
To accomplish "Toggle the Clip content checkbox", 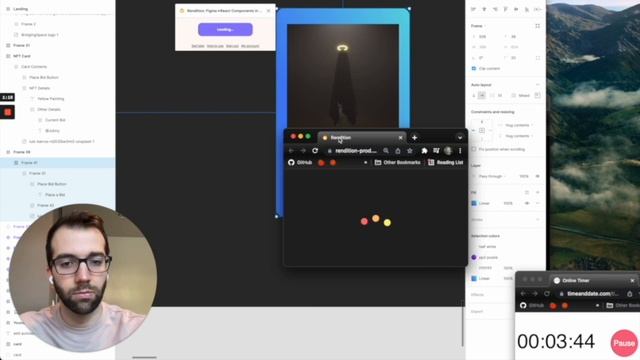I will tap(474, 69).
